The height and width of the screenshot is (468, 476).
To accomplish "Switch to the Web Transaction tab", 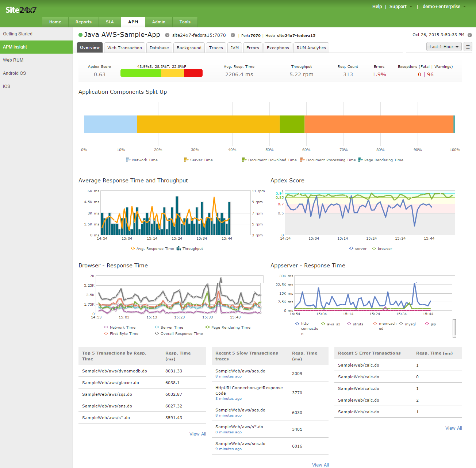I will 124,48.
